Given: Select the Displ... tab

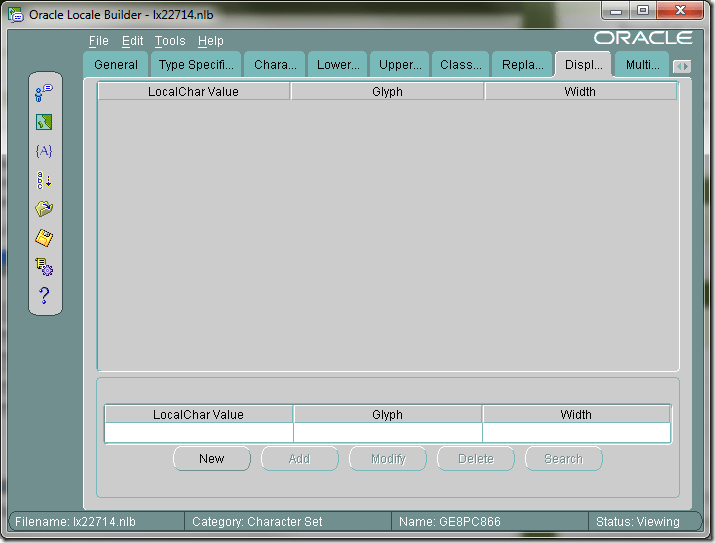Looking at the screenshot, I should tap(584, 65).
